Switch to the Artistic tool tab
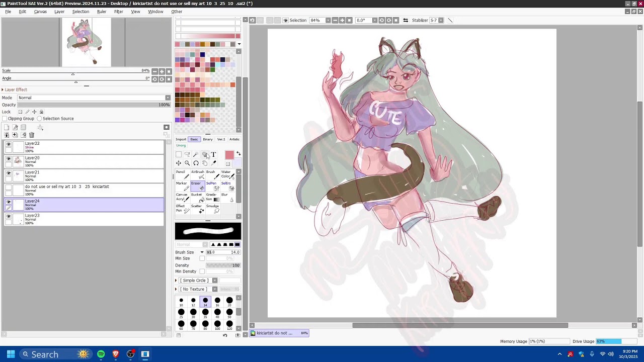The image size is (644, 362). coord(234,139)
